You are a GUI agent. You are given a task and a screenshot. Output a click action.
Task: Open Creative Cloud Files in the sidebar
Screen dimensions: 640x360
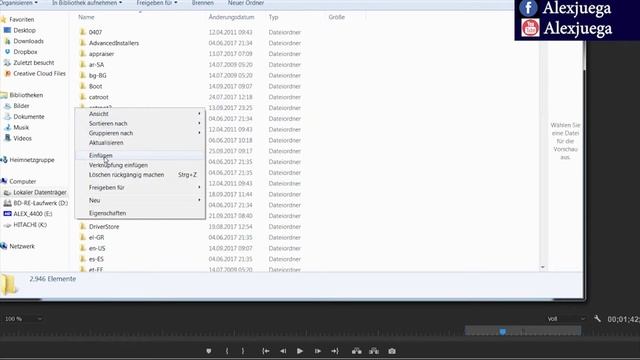[x=39, y=73]
